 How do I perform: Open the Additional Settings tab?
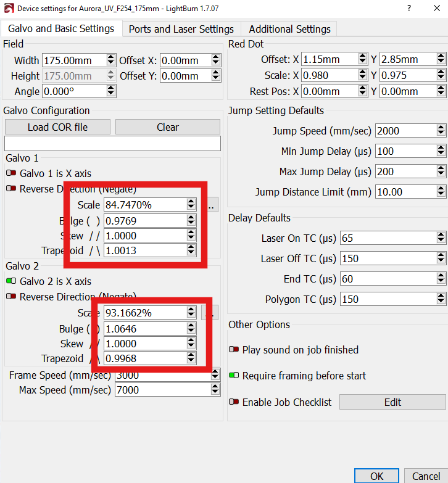pyautogui.click(x=289, y=29)
